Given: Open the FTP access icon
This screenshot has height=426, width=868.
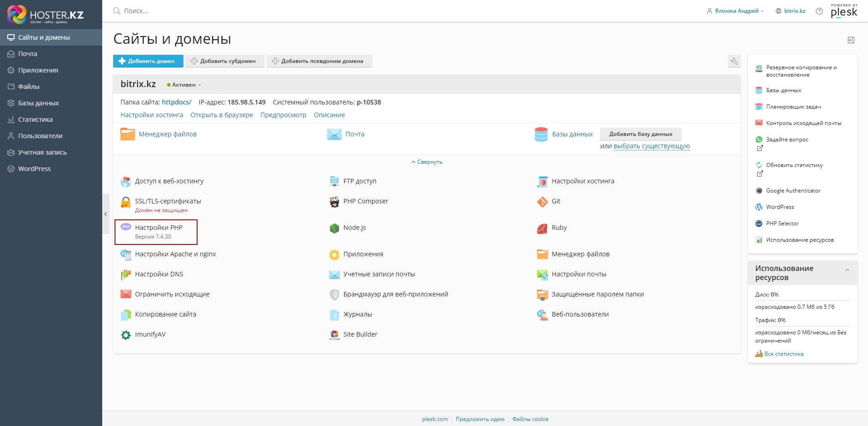Looking at the screenshot, I should (x=335, y=182).
